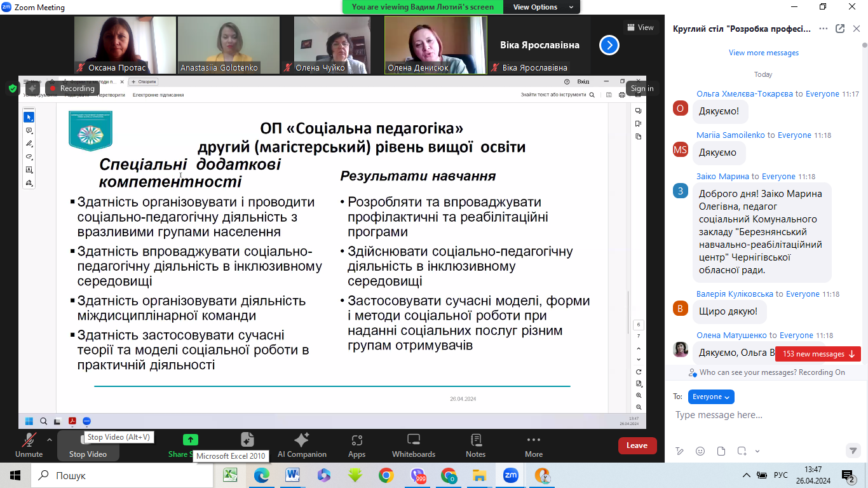Screen dimensions: 868x488
Task: Expand audio options arrow beside Unmute
Action: (50, 440)
